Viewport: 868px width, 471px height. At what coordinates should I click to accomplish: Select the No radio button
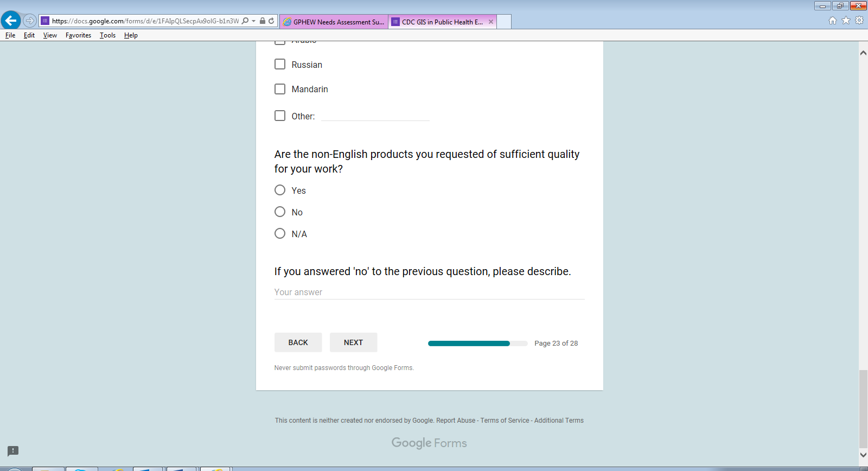point(280,212)
